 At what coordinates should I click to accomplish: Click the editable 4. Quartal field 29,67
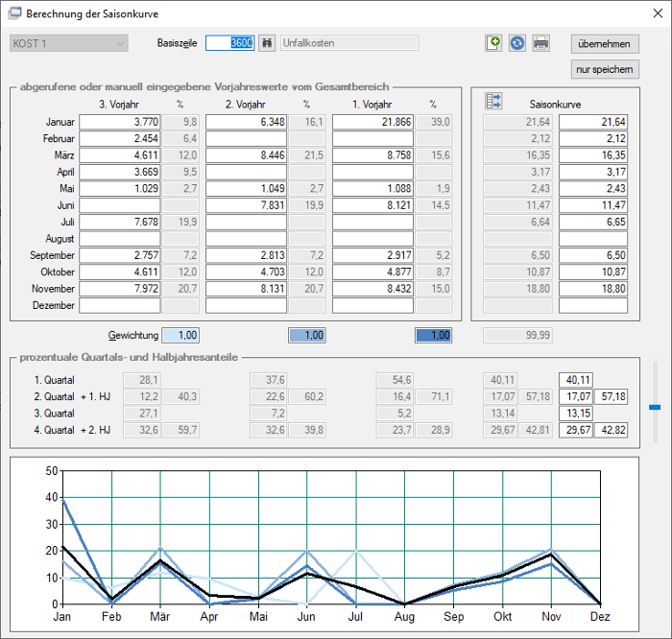(x=576, y=431)
